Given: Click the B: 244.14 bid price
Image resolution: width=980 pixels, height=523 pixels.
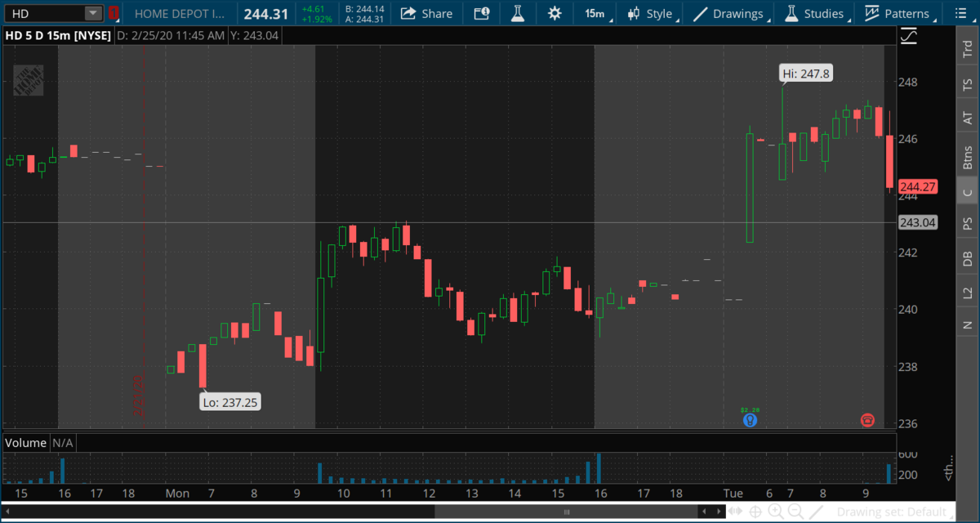Looking at the screenshot, I should tap(364, 9).
